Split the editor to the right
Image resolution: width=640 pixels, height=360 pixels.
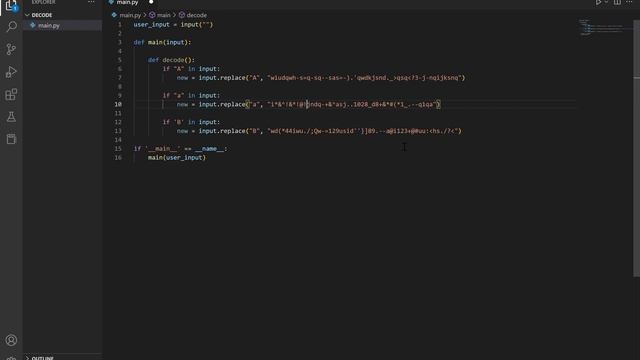pyautogui.click(x=617, y=2)
